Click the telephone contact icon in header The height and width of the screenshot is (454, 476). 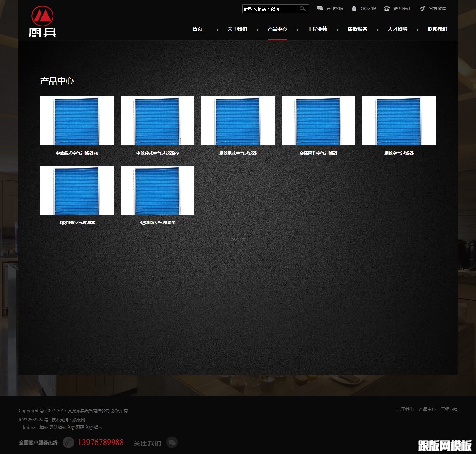click(x=387, y=9)
